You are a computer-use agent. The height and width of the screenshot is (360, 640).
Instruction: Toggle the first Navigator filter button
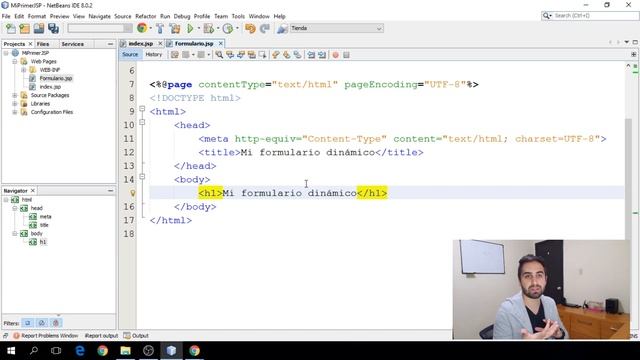tap(27, 323)
